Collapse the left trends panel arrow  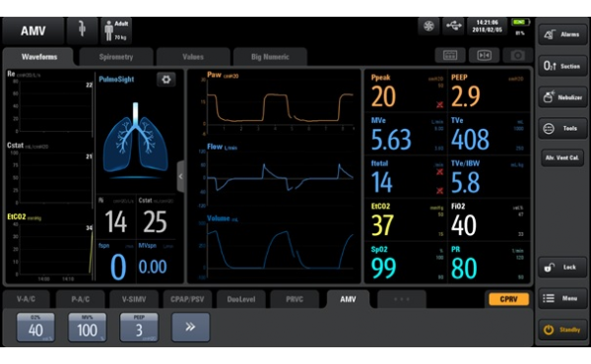tap(181, 176)
